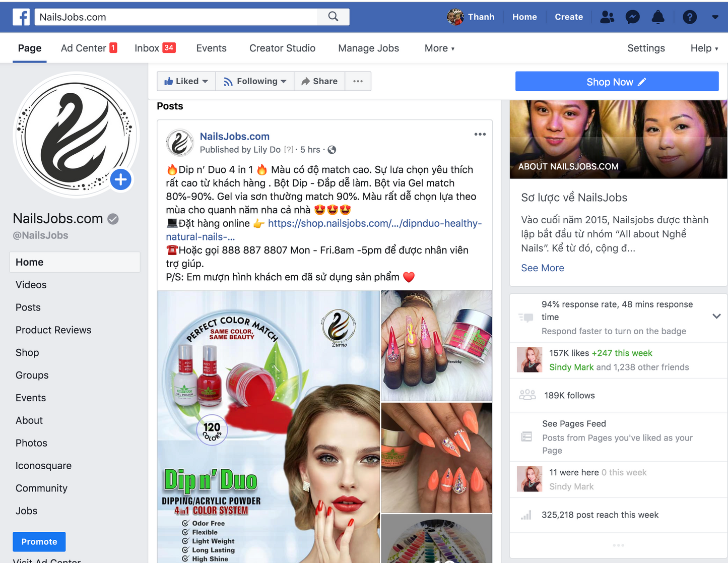Open the Quick Help question icon

[689, 17]
